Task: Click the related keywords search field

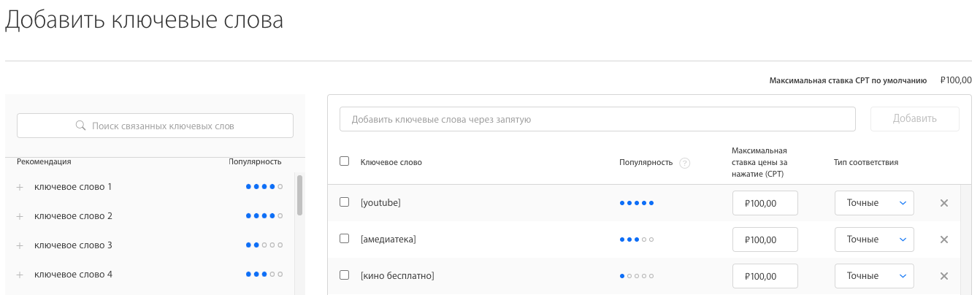Action: pos(155,126)
